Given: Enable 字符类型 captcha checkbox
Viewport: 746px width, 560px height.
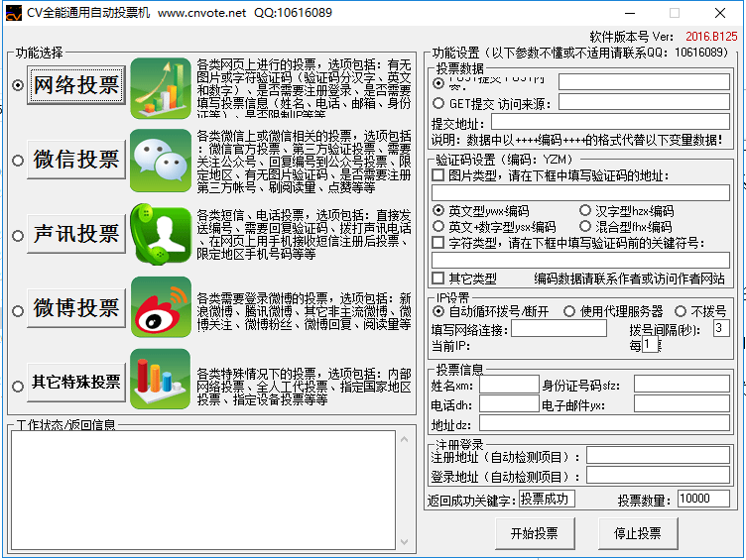Looking at the screenshot, I should [437, 243].
